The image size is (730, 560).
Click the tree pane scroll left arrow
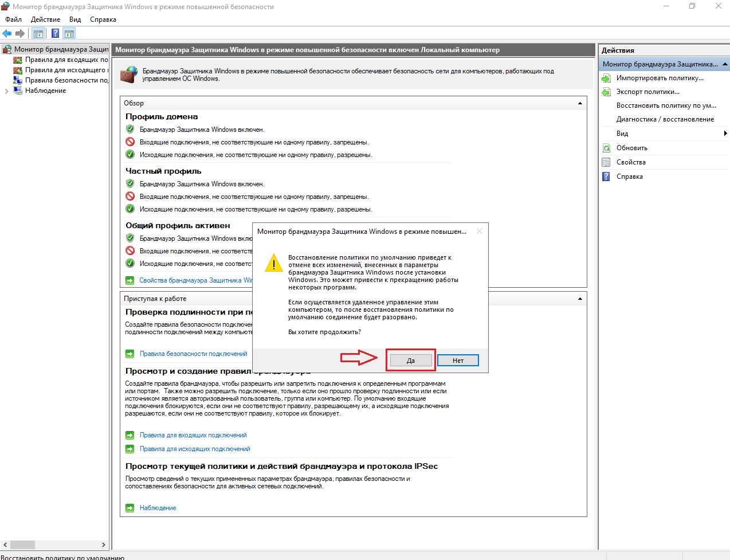(5, 545)
